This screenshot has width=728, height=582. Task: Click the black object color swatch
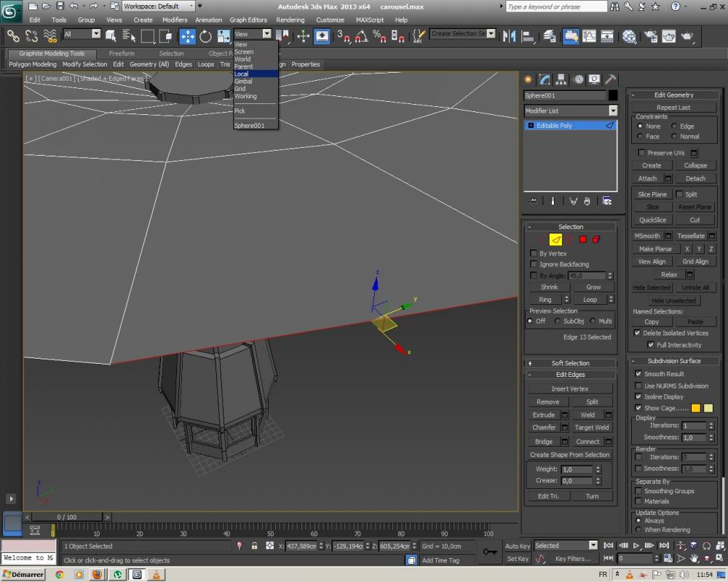coord(613,95)
